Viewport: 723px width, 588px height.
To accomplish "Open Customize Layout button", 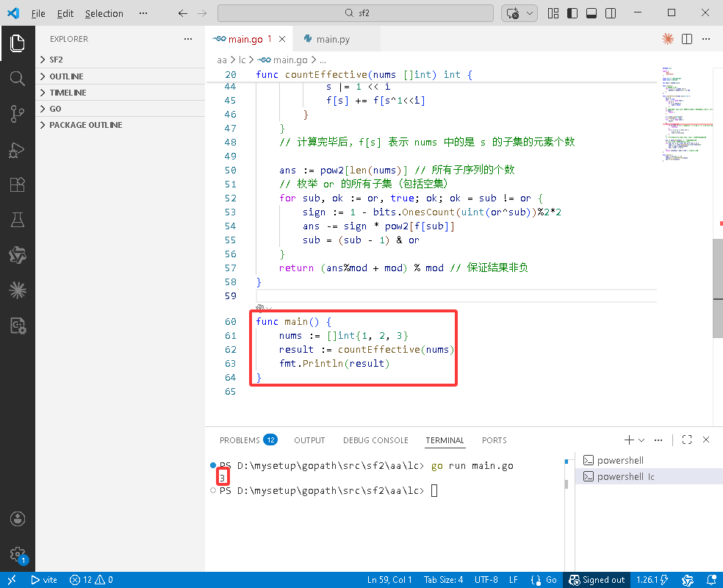I will (553, 13).
